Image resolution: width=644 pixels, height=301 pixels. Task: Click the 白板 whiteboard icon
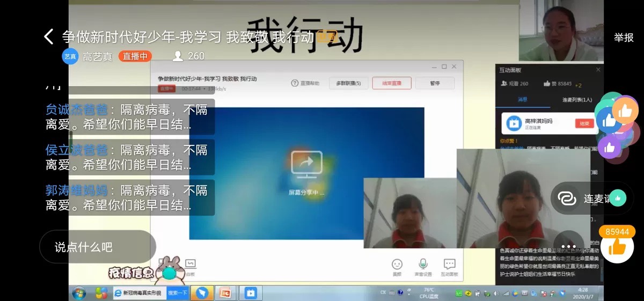[191, 266]
